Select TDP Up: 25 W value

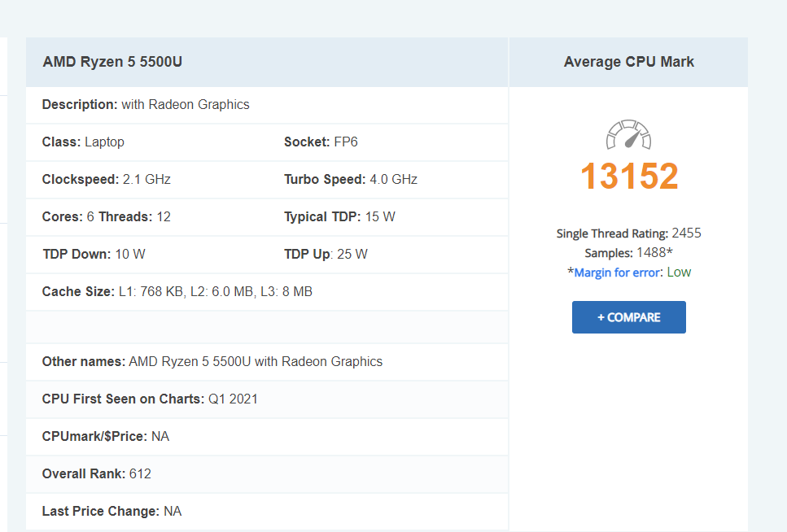pyautogui.click(x=326, y=254)
